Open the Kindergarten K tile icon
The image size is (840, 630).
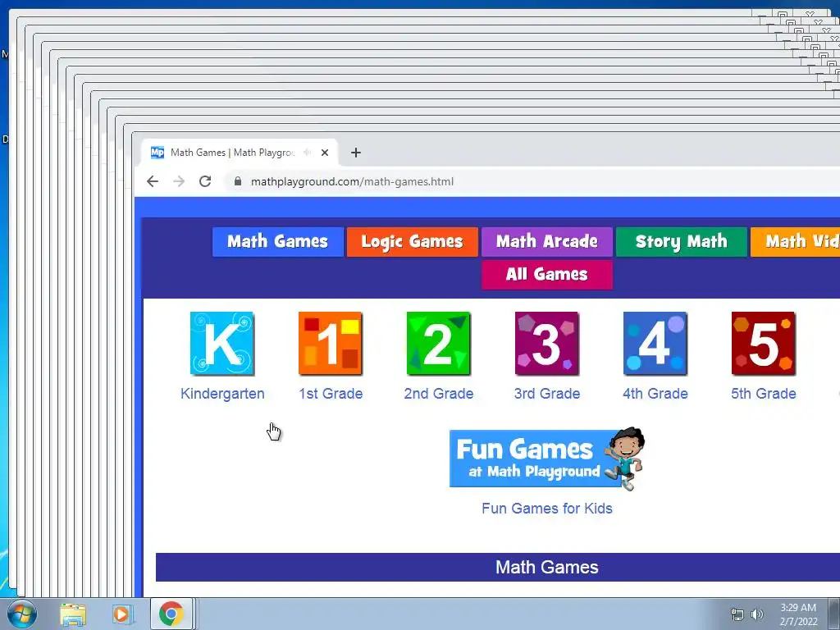pos(221,344)
